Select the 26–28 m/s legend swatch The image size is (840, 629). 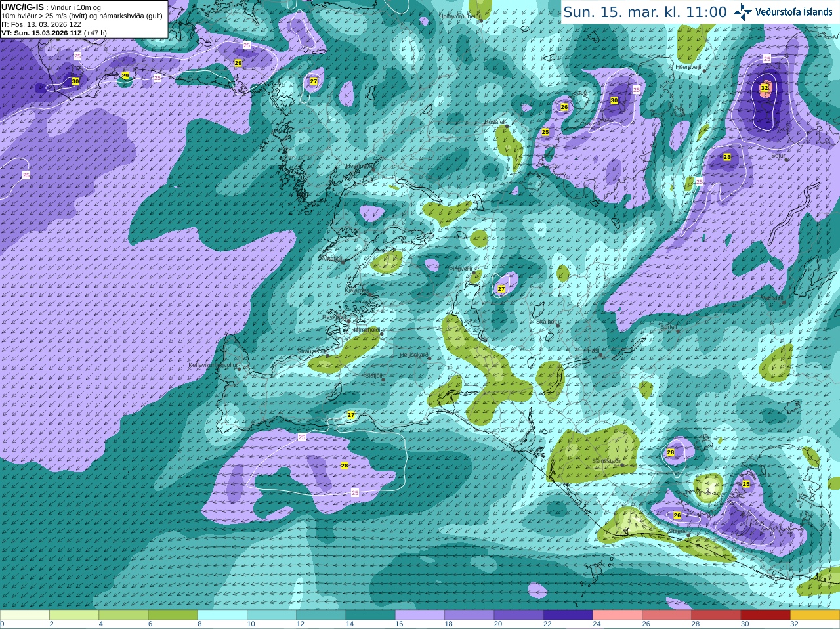click(x=667, y=615)
